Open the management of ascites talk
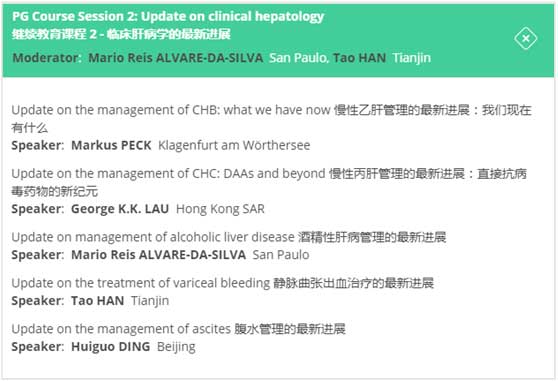The width and height of the screenshot is (558, 381). [x=178, y=329]
